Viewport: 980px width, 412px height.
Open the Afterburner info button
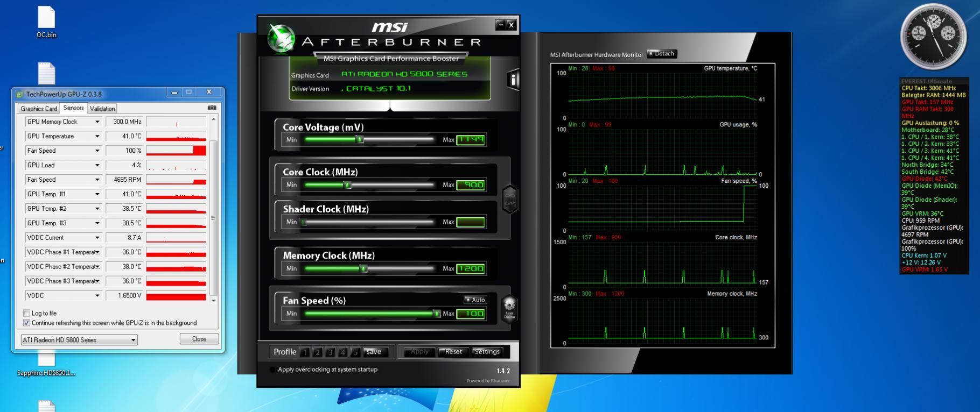click(513, 80)
